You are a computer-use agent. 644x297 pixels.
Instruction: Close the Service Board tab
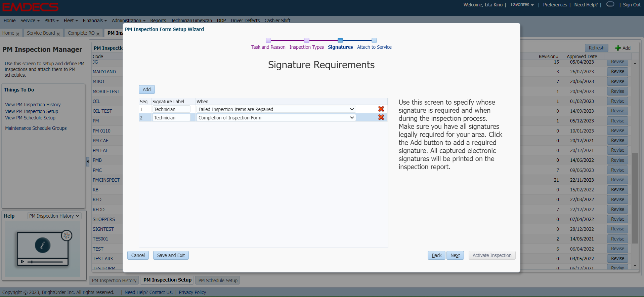[x=58, y=34]
